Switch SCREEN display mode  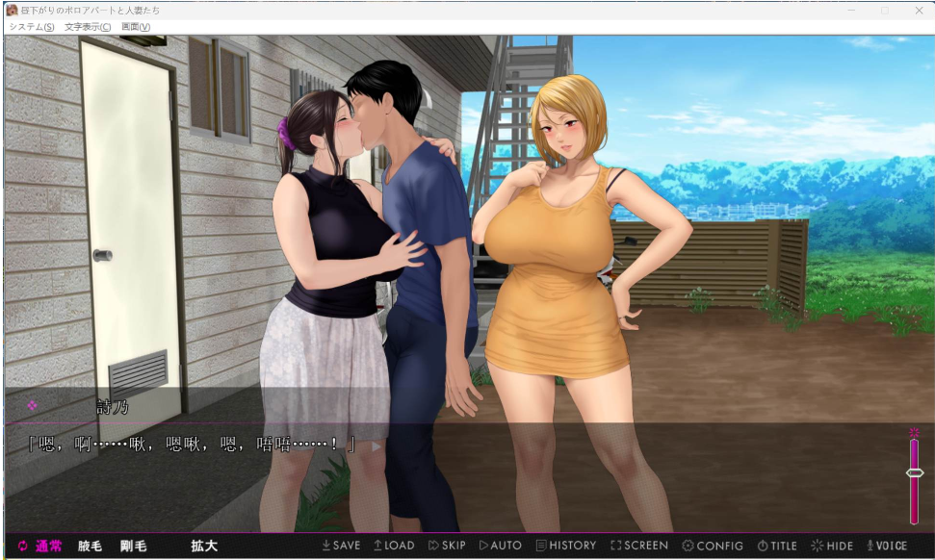tap(639, 546)
